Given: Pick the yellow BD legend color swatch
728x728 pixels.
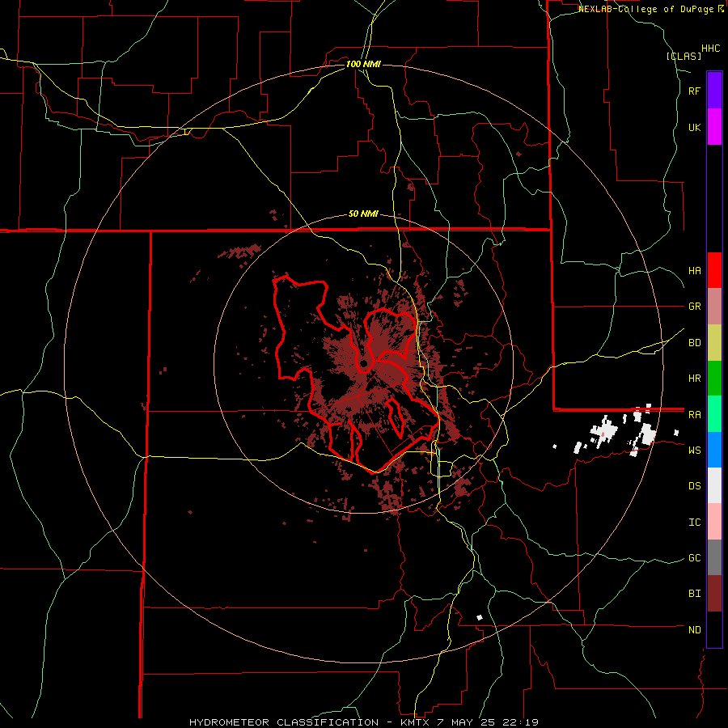Looking at the screenshot, I should pyautogui.click(x=714, y=342).
